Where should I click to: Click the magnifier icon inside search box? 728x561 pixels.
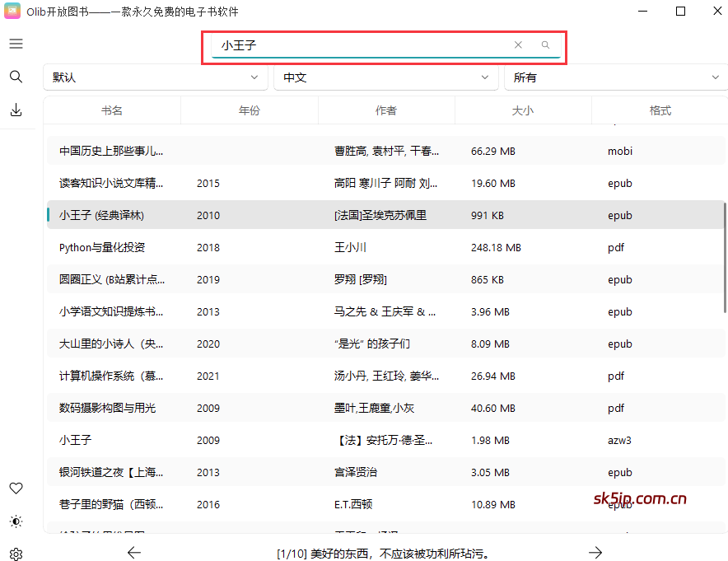pyautogui.click(x=545, y=44)
